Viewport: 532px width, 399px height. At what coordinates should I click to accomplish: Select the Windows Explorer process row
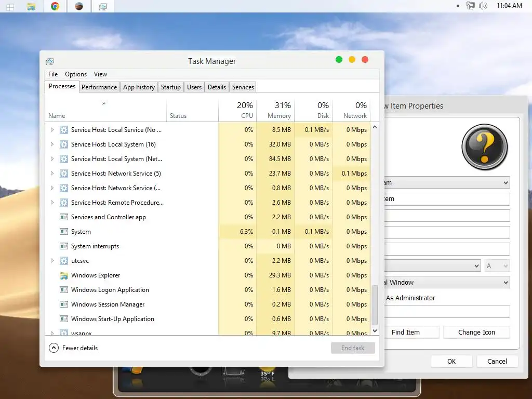tap(208, 275)
